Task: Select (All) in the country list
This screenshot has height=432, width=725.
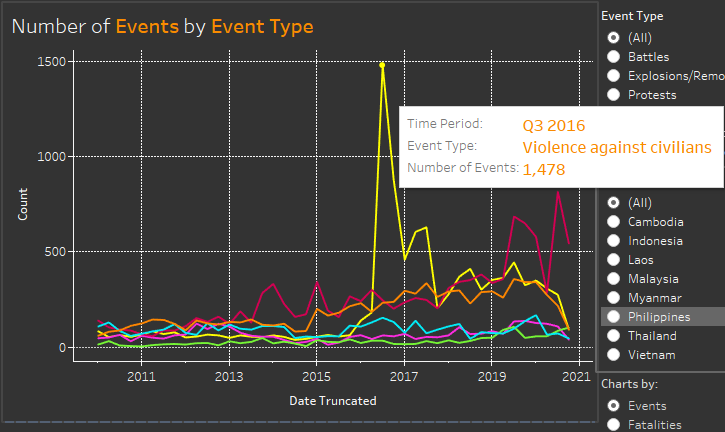Action: coord(613,202)
